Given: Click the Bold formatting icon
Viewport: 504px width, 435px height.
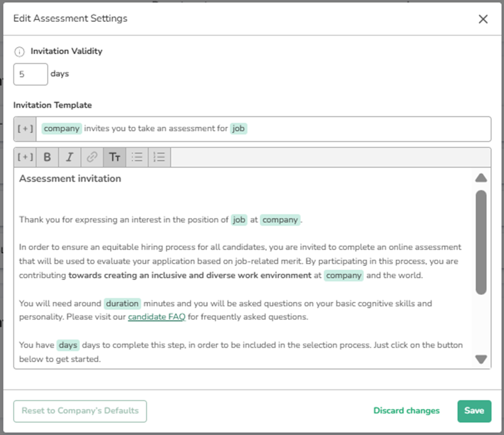Looking at the screenshot, I should [47, 157].
